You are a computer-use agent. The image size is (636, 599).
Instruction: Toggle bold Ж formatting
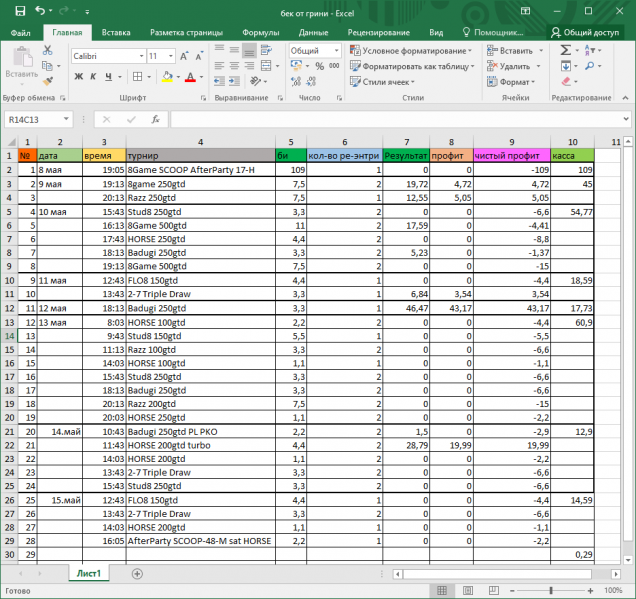[79, 77]
